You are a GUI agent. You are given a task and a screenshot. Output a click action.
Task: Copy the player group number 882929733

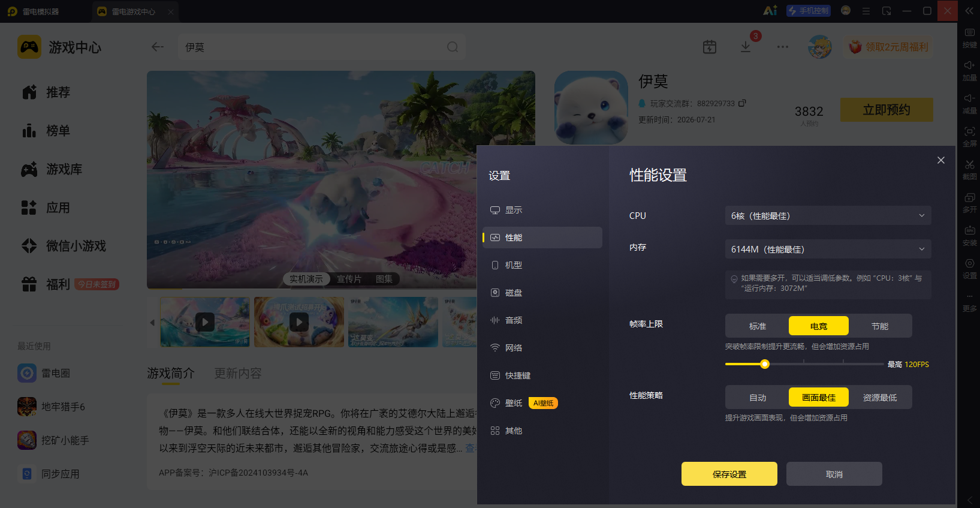(742, 103)
